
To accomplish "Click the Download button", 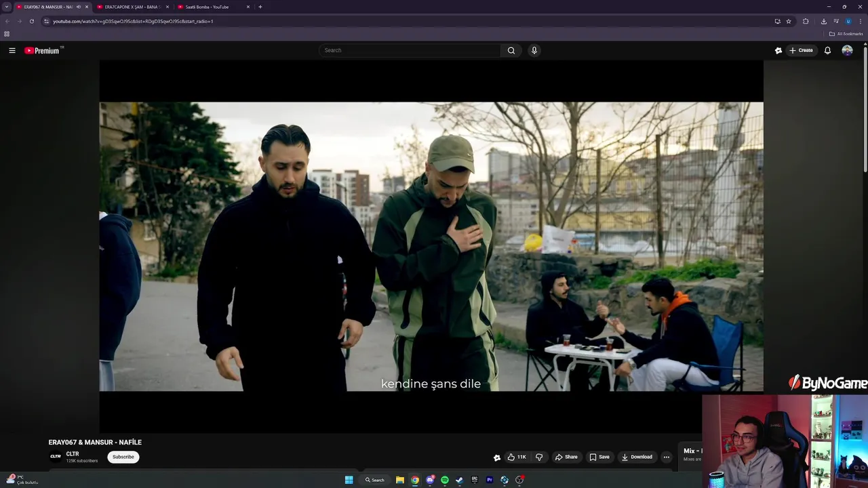I will (x=637, y=457).
